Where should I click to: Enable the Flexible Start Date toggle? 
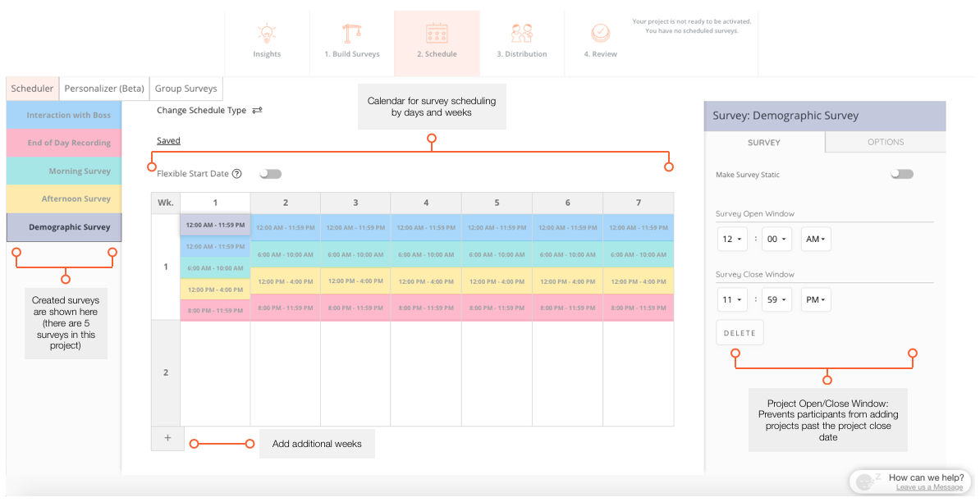tap(271, 173)
